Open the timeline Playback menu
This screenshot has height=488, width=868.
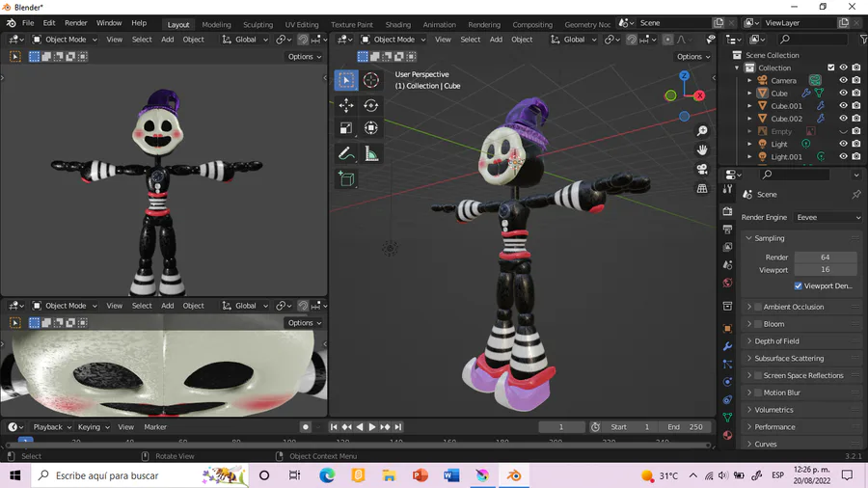click(52, 427)
